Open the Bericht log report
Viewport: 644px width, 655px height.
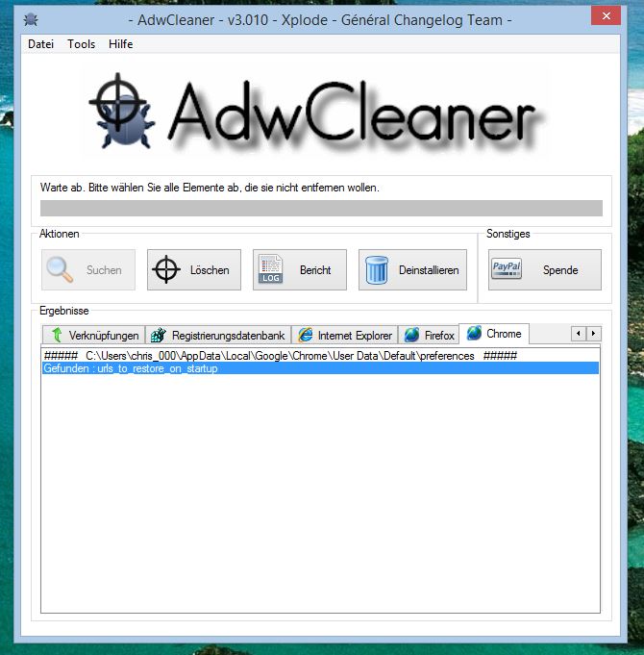pos(300,270)
